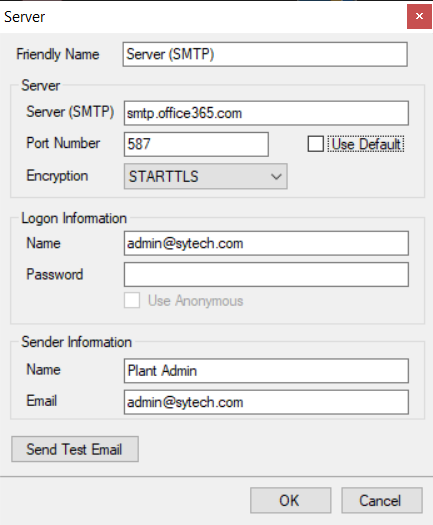Click the Sender Information group heading
Screen dimensions: 433x525
pos(77,342)
